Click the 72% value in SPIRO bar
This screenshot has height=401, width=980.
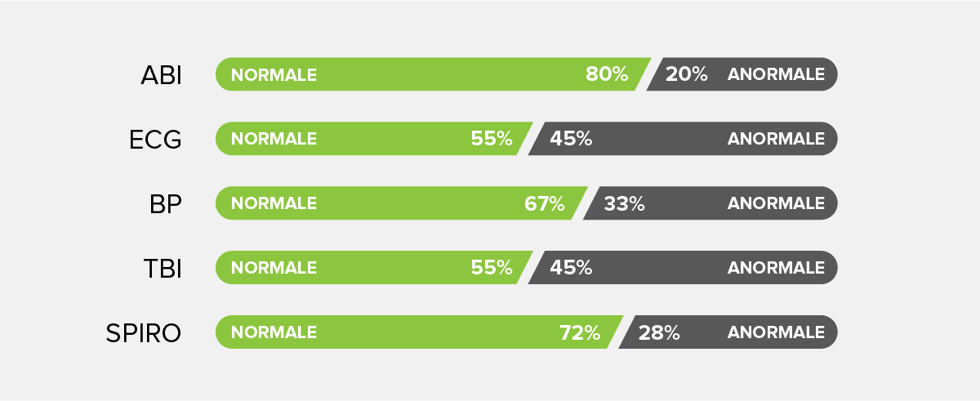tap(580, 332)
